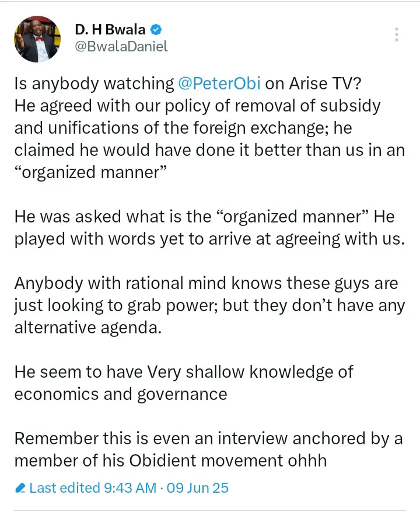Click the "Anybody with rational mind" paragraph
The width and height of the screenshot is (420, 519).
[206, 284]
